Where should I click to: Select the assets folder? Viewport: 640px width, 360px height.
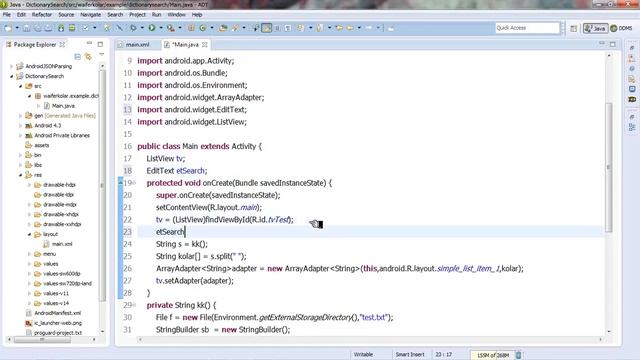pos(42,145)
